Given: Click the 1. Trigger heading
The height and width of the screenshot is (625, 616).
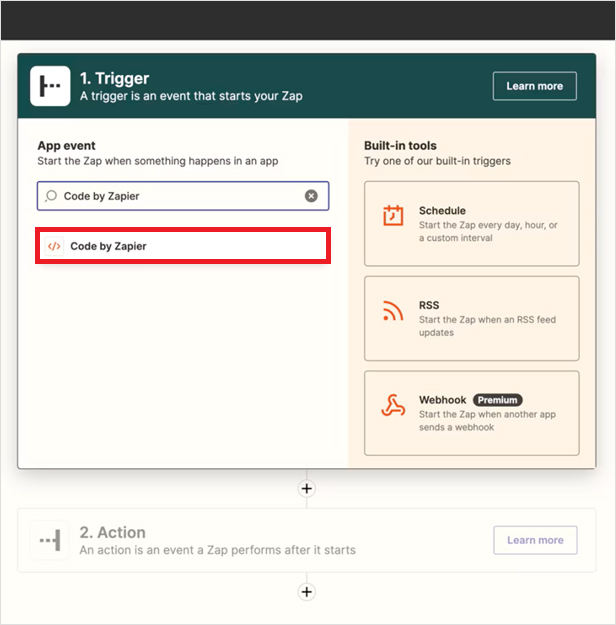Looking at the screenshot, I should pyautogui.click(x=114, y=78).
